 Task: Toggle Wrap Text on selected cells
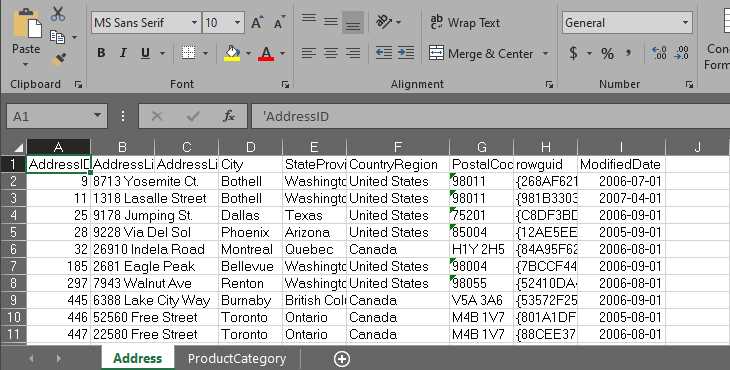pyautogui.click(x=465, y=22)
